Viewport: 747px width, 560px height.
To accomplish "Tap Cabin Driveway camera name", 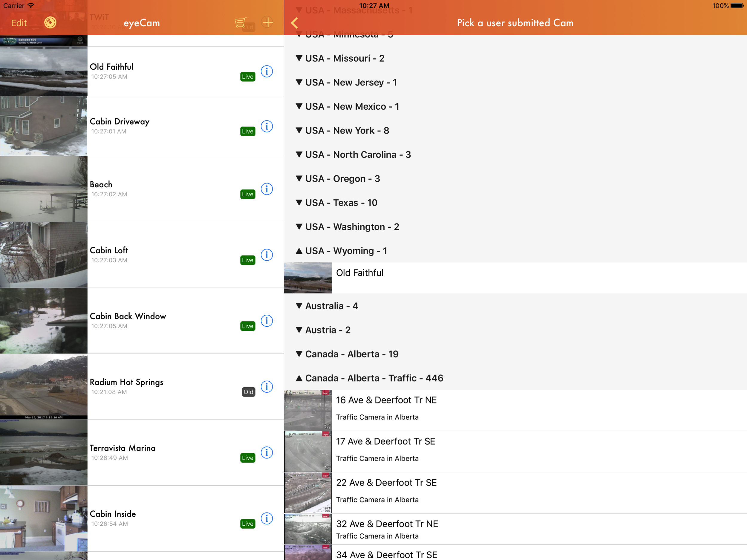I will (x=120, y=122).
